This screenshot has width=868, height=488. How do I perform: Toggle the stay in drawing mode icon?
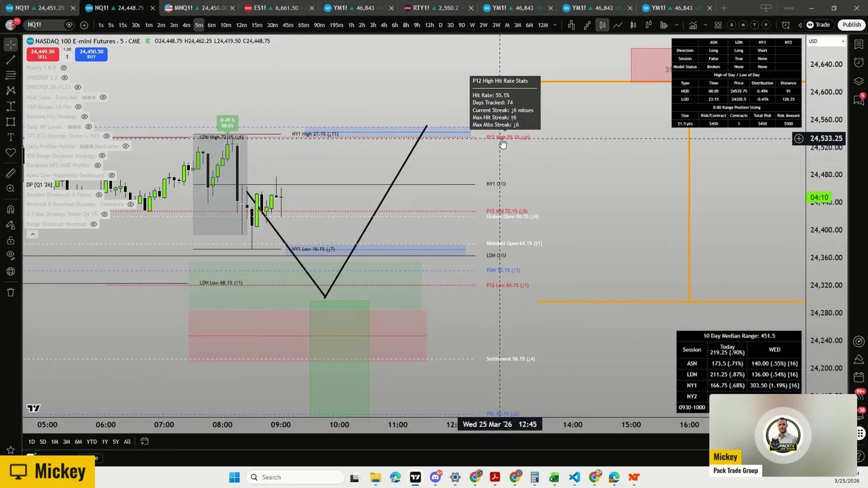tap(11, 225)
